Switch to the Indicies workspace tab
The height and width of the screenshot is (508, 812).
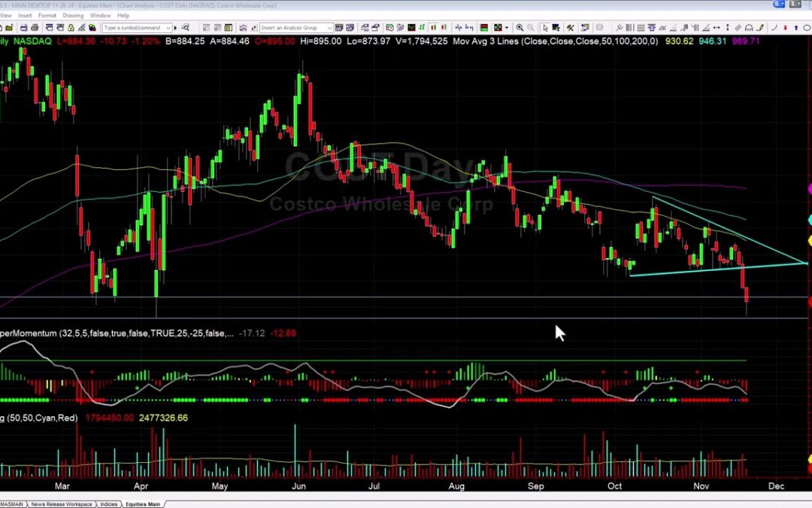coord(109,504)
